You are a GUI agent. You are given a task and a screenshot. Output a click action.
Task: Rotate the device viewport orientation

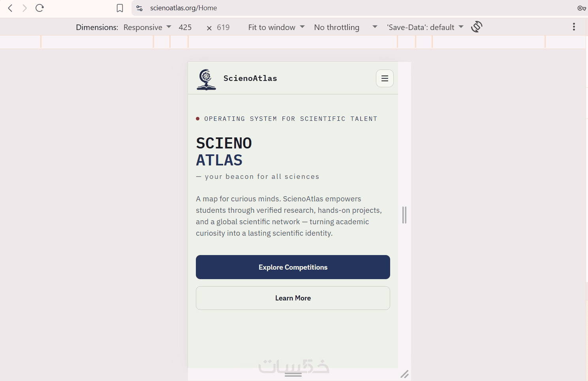[x=477, y=27]
